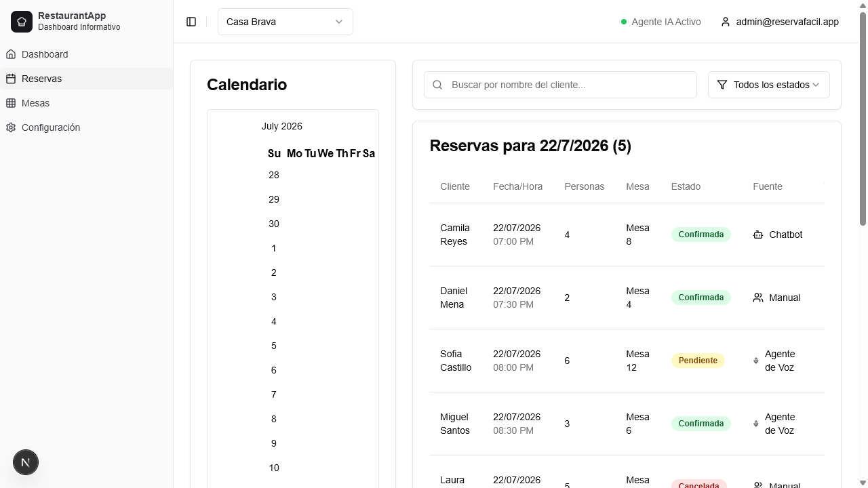Click Miguel Santos customer name
This screenshot has width=868, height=488.
(455, 424)
